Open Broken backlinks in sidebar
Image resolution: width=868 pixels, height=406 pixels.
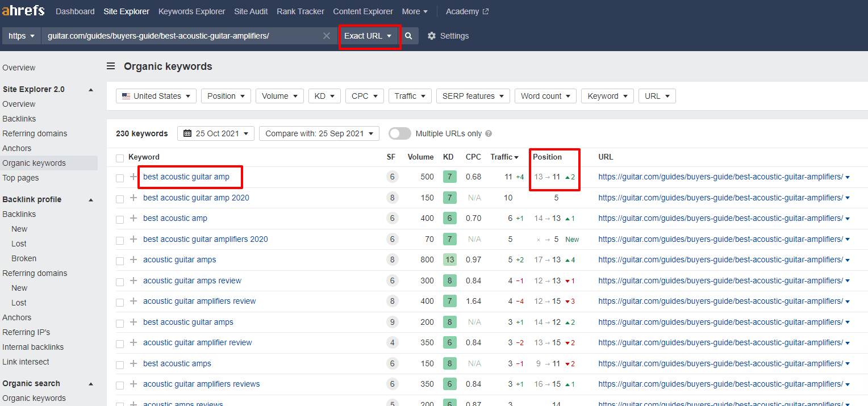(x=24, y=258)
